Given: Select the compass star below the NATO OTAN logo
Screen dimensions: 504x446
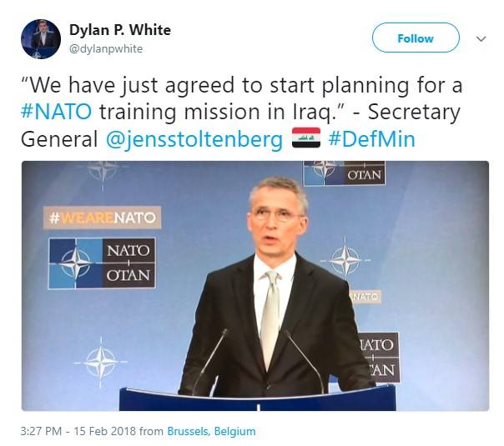Looking at the screenshot, I should click(x=101, y=362).
